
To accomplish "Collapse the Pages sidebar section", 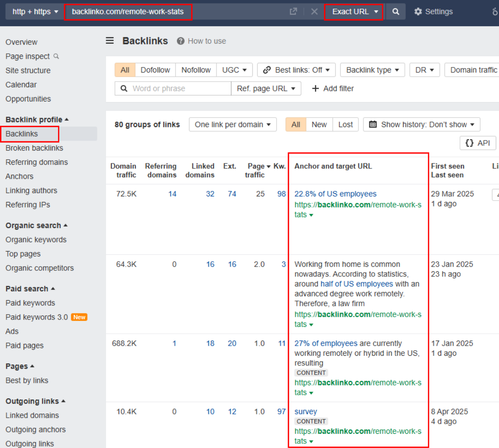I will 20,366.
